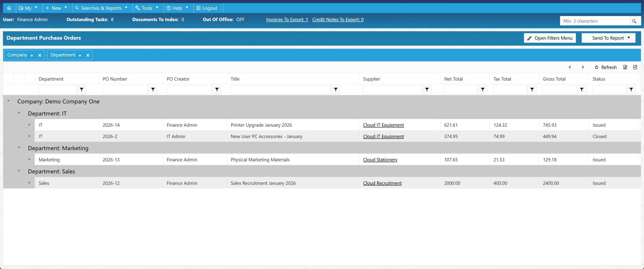
Task: Open Cloud IT Equipment supplier for 2026-2
Action: point(383,136)
